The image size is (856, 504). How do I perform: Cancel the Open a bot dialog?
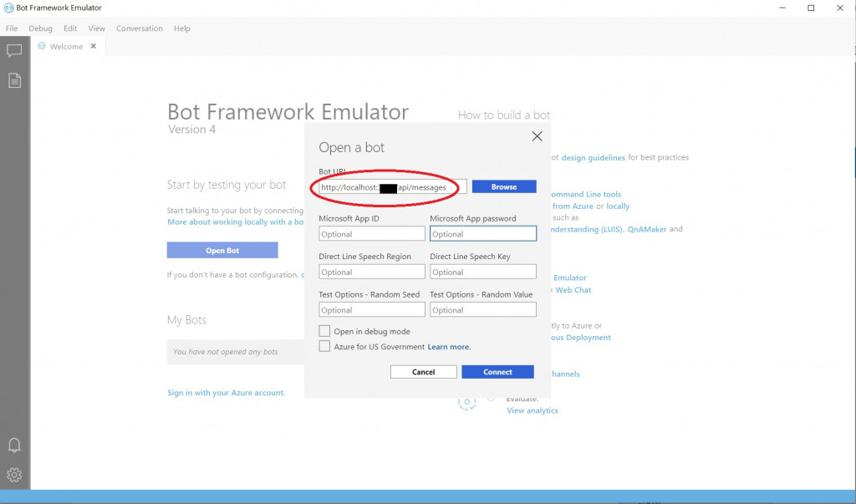[x=423, y=372]
